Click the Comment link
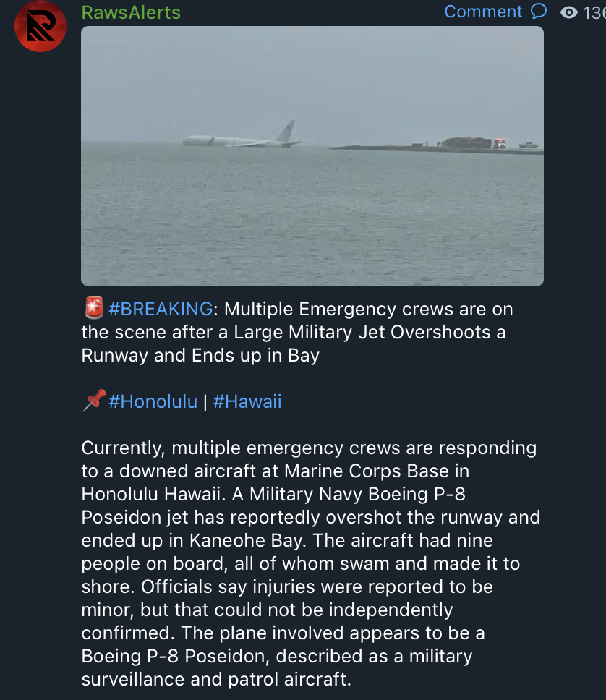 tap(483, 12)
